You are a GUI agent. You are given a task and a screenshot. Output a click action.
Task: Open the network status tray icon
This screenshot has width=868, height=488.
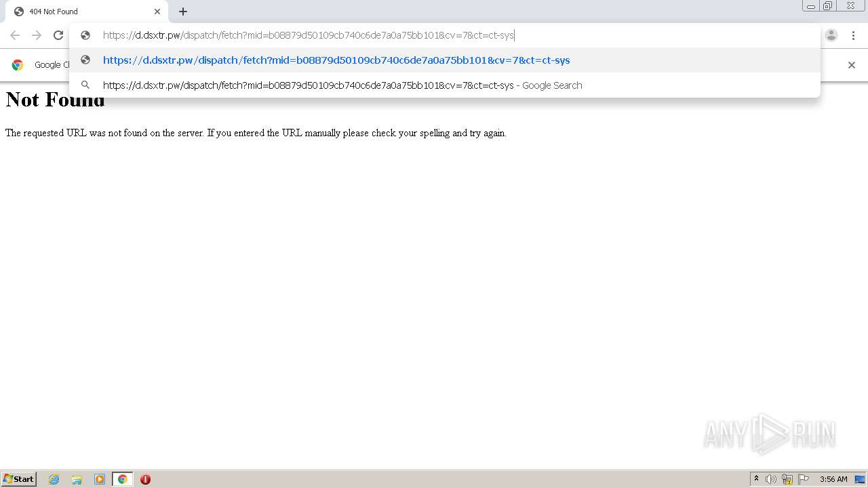pos(787,479)
